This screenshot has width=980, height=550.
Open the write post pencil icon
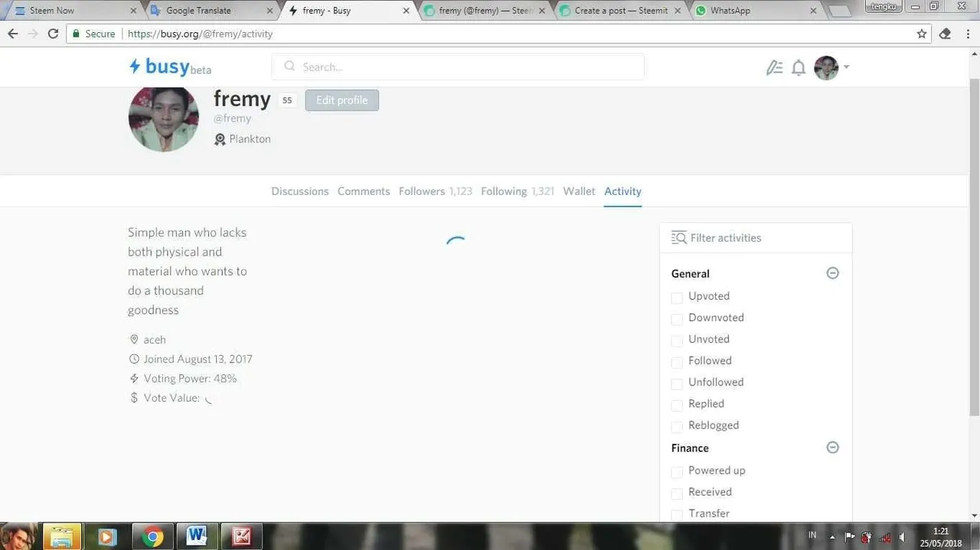coord(774,68)
